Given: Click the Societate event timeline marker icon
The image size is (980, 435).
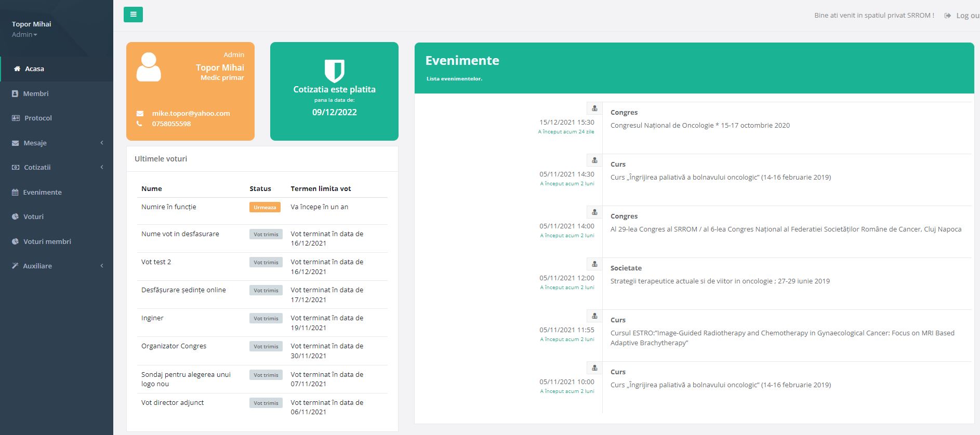Looking at the screenshot, I should pyautogui.click(x=594, y=264).
